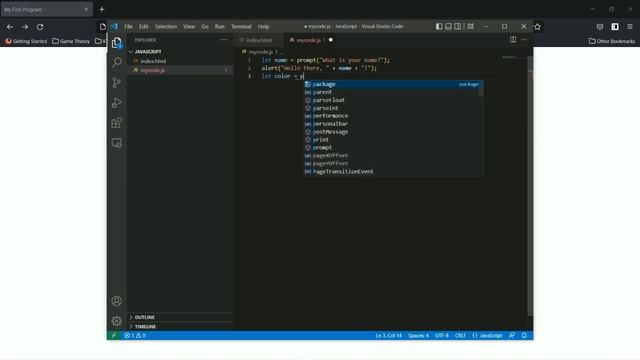This screenshot has height=360, width=640.
Task: Open the Help menu
Action: click(263, 27)
